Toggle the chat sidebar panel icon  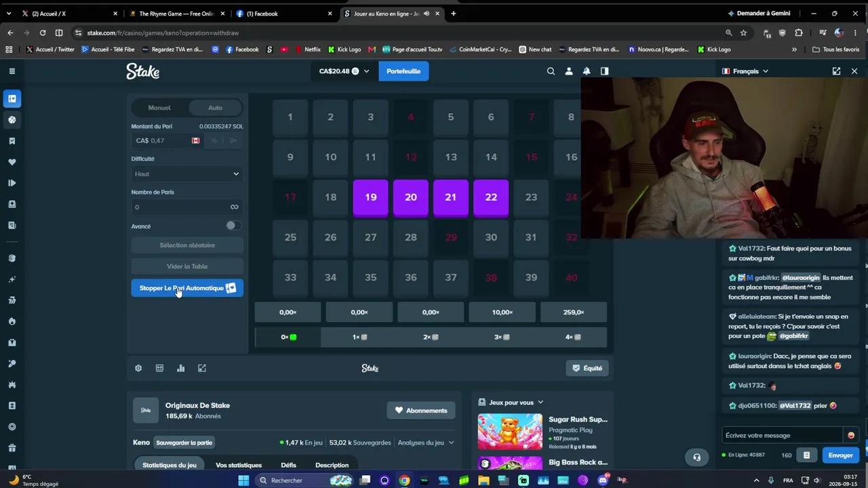pos(604,71)
